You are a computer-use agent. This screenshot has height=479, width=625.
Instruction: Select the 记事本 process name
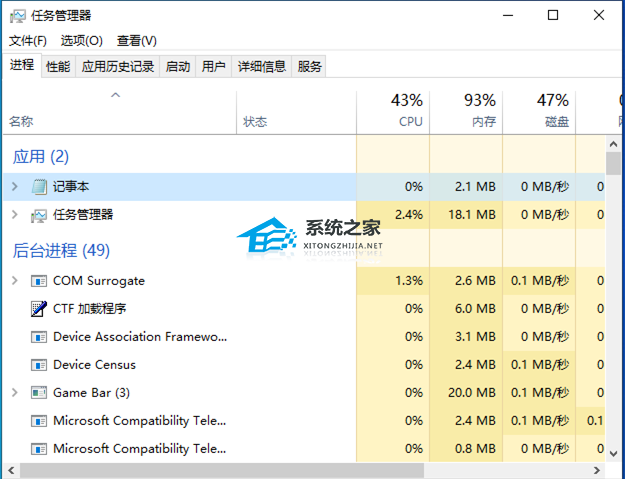pyautogui.click(x=71, y=186)
